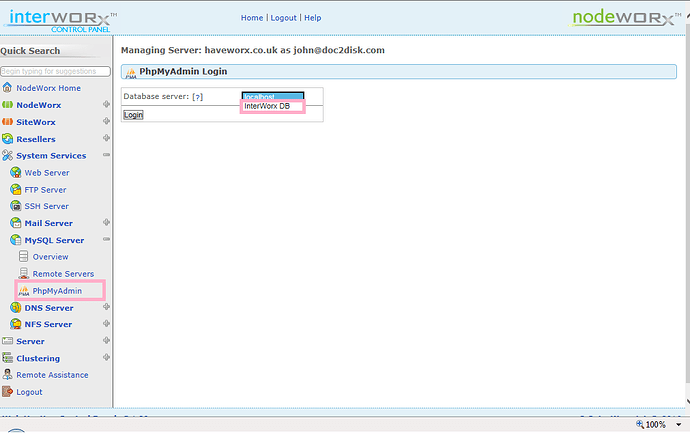Image resolution: width=690 pixels, height=434 pixels.
Task: Open the browser zoom level dropdown arrow
Action: pyautogui.click(x=679, y=425)
